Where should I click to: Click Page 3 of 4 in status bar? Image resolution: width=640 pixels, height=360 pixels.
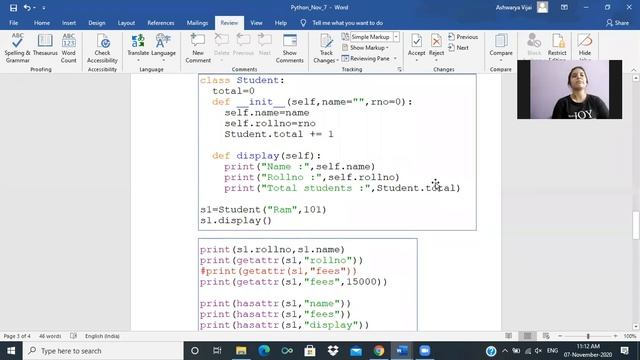(x=17, y=336)
